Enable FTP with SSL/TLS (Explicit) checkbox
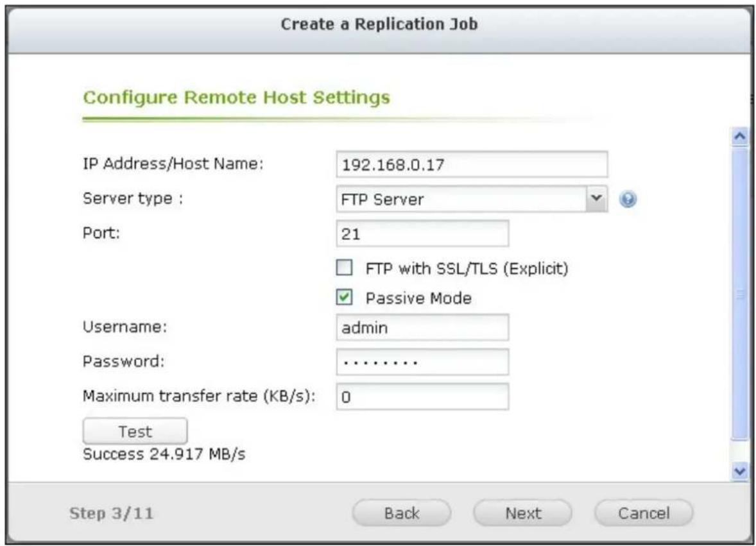Image resolution: width=756 pixels, height=546 pixels. 344,268
